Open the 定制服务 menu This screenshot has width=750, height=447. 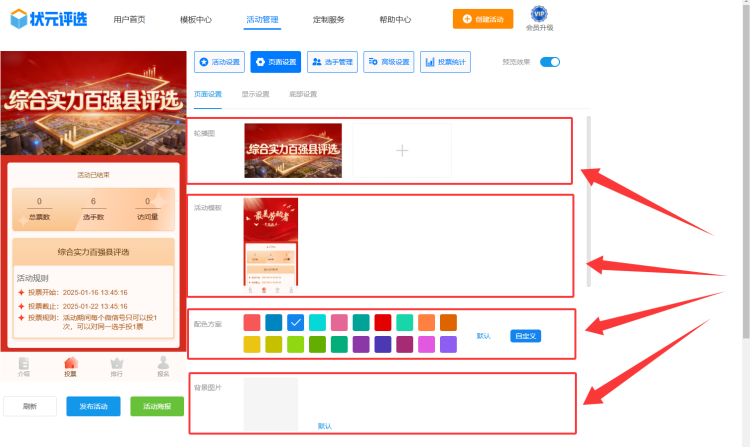coord(329,20)
